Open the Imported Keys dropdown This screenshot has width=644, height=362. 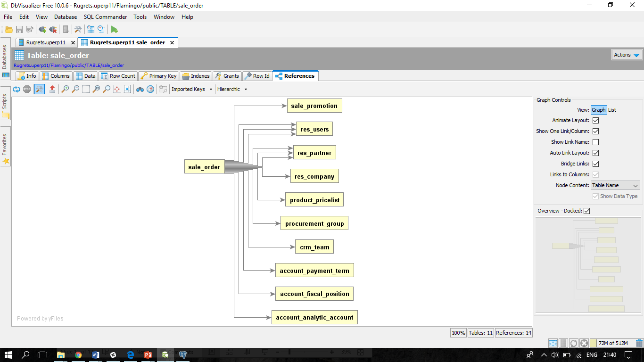pos(192,89)
